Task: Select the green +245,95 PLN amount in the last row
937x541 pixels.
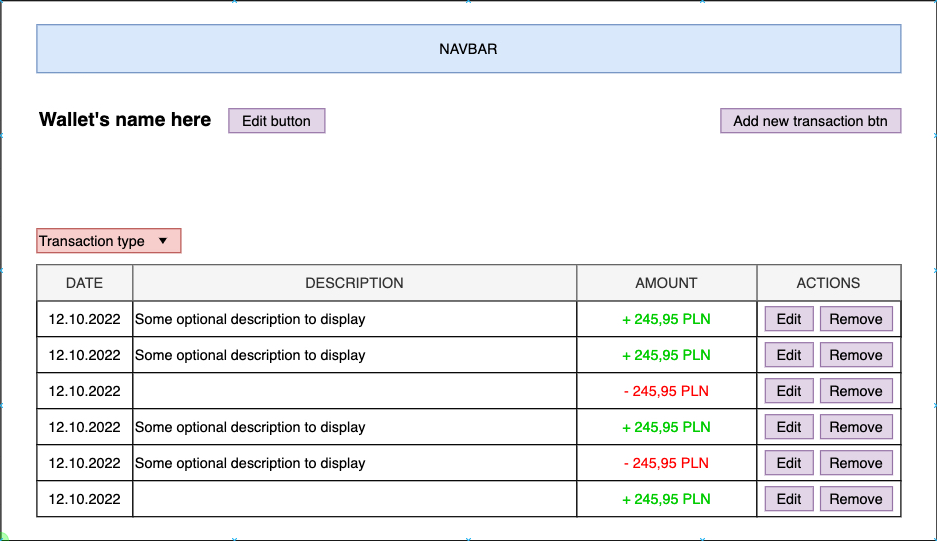Action: pos(666,499)
